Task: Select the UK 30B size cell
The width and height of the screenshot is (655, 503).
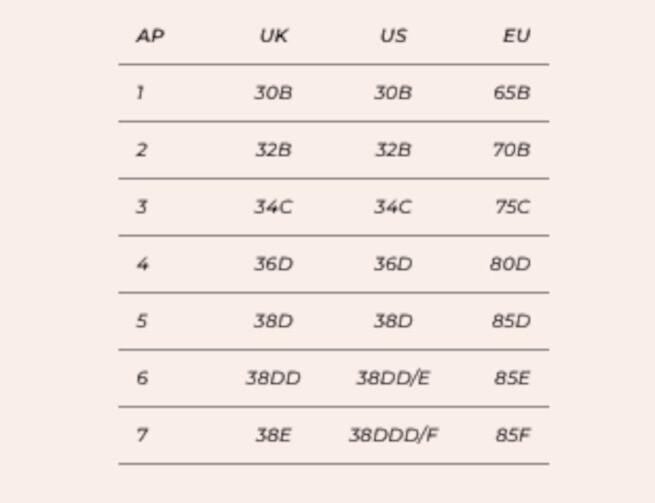Action: tap(273, 93)
